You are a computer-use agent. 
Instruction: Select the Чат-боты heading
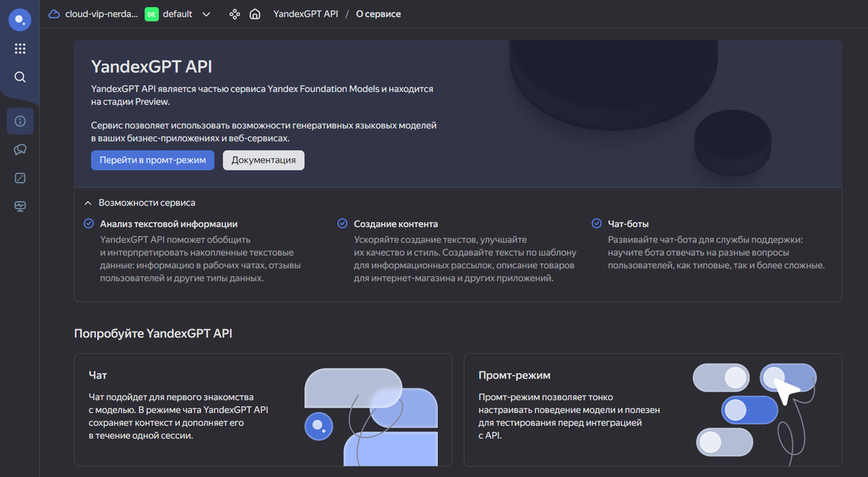[x=629, y=224]
